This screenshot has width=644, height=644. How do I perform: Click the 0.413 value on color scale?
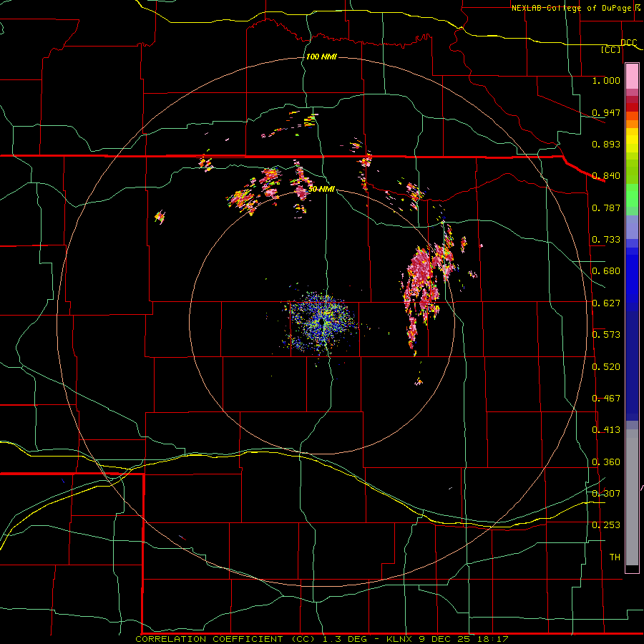tap(606, 430)
